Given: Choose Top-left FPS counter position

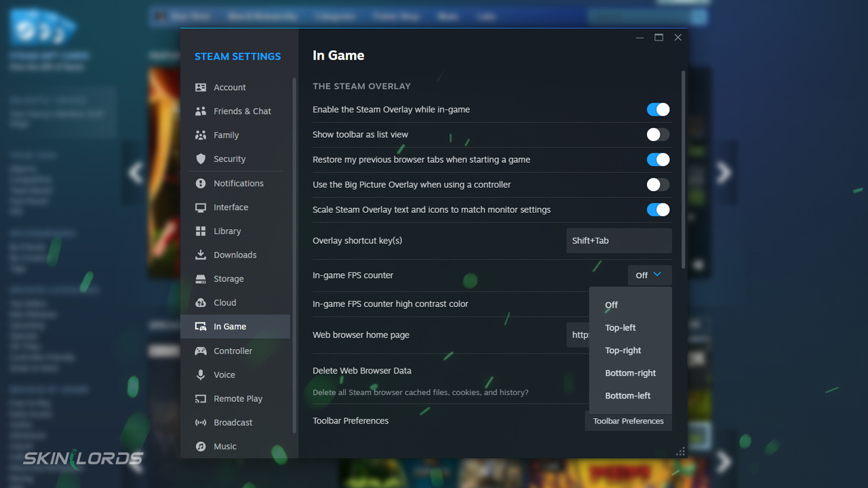Looking at the screenshot, I should (x=631, y=327).
